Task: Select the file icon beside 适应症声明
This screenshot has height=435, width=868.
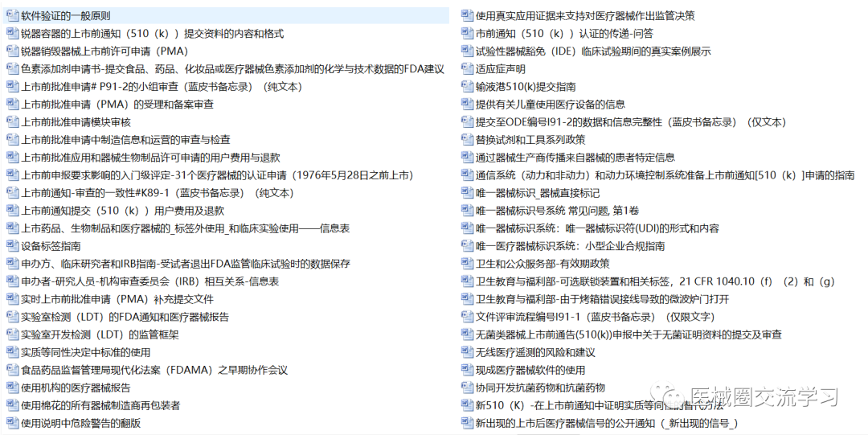Action: click(467, 68)
